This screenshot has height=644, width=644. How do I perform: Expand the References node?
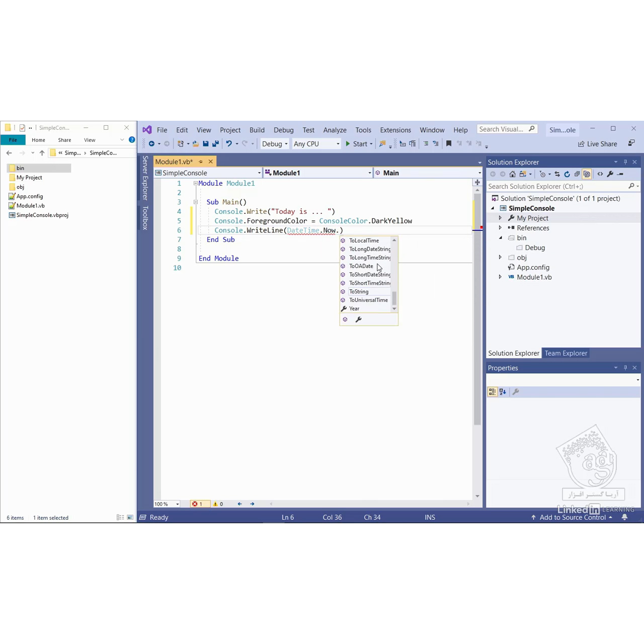click(500, 228)
